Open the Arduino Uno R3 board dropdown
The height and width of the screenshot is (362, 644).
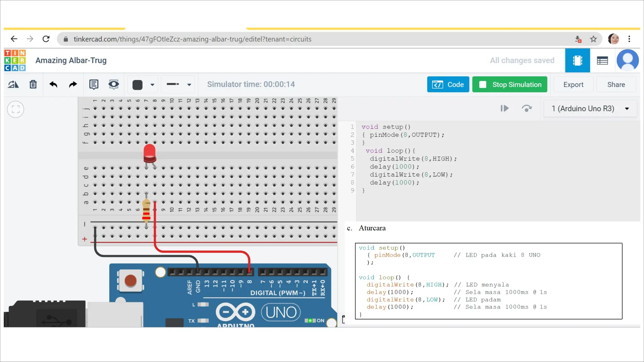pyautogui.click(x=591, y=109)
